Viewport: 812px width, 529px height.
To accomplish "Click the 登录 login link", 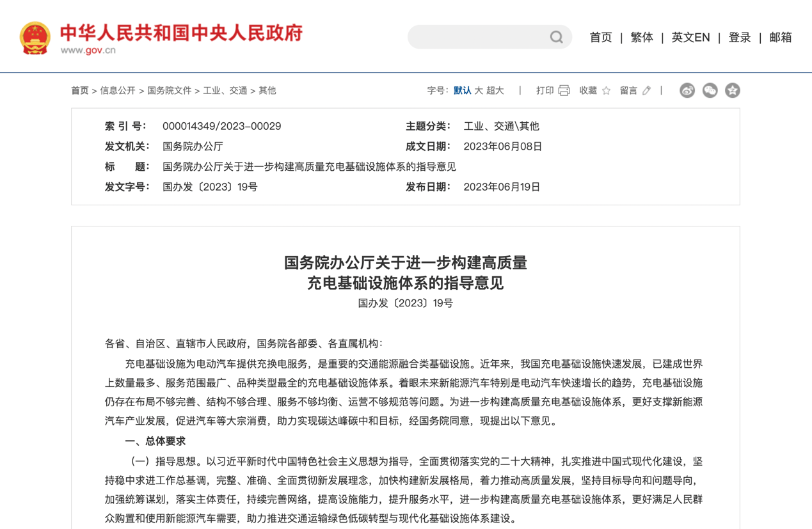I will point(739,38).
